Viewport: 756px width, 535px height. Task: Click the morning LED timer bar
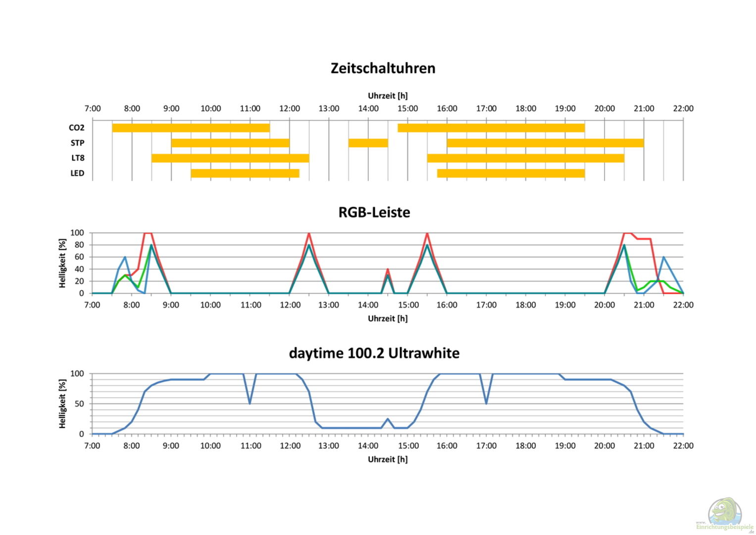245,173
